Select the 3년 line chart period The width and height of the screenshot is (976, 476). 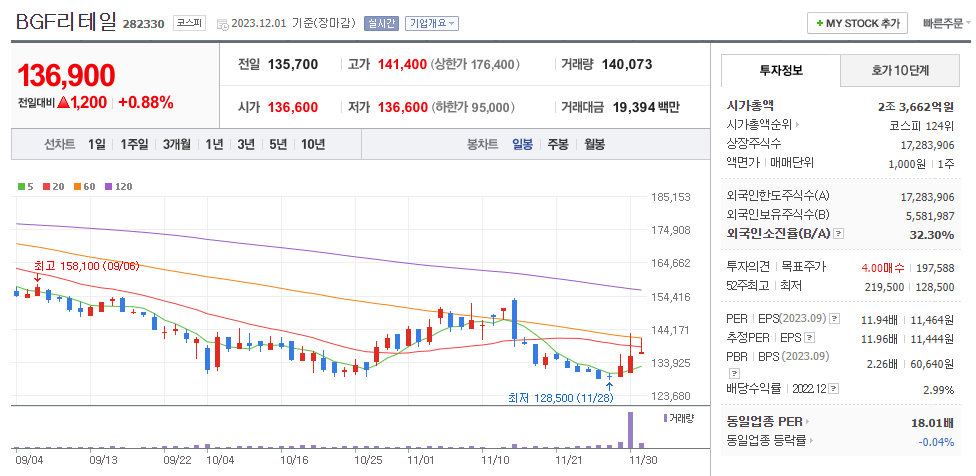(246, 144)
